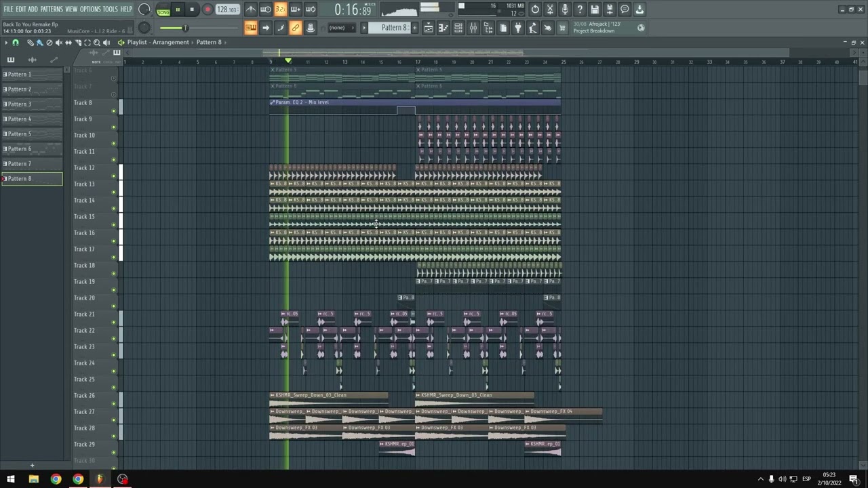
Task: Click the song position slider
Action: pyautogui.click(x=199, y=28)
